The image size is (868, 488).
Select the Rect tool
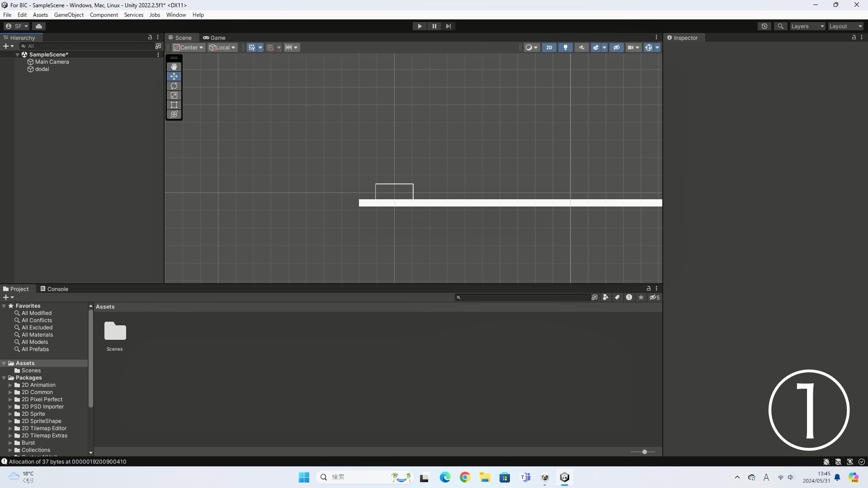pyautogui.click(x=174, y=105)
